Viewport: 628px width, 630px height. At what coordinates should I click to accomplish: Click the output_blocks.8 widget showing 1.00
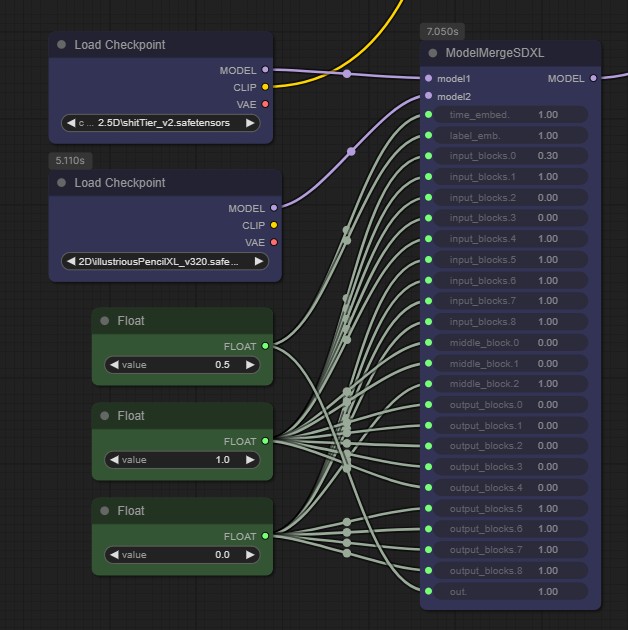[x=511, y=571]
